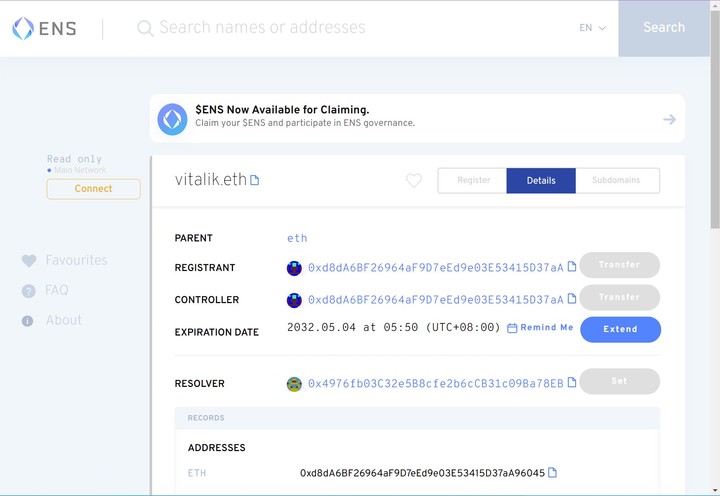
Task: Click the registrant avatar identicon
Action: click(x=294, y=268)
